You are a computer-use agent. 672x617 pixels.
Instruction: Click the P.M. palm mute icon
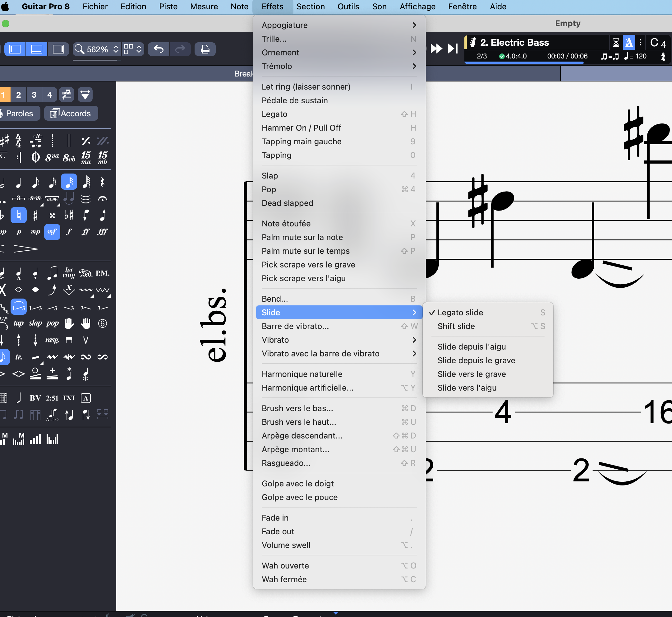tap(103, 273)
